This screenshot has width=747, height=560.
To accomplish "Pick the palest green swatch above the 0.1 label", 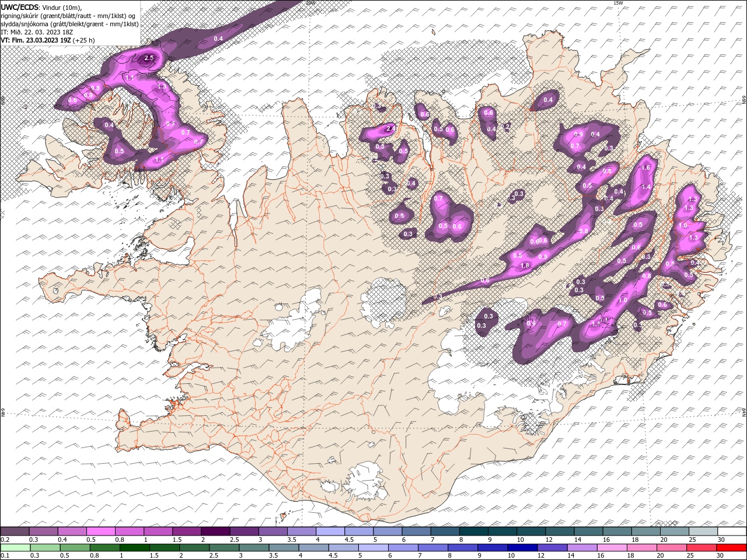I will [x=15, y=548].
